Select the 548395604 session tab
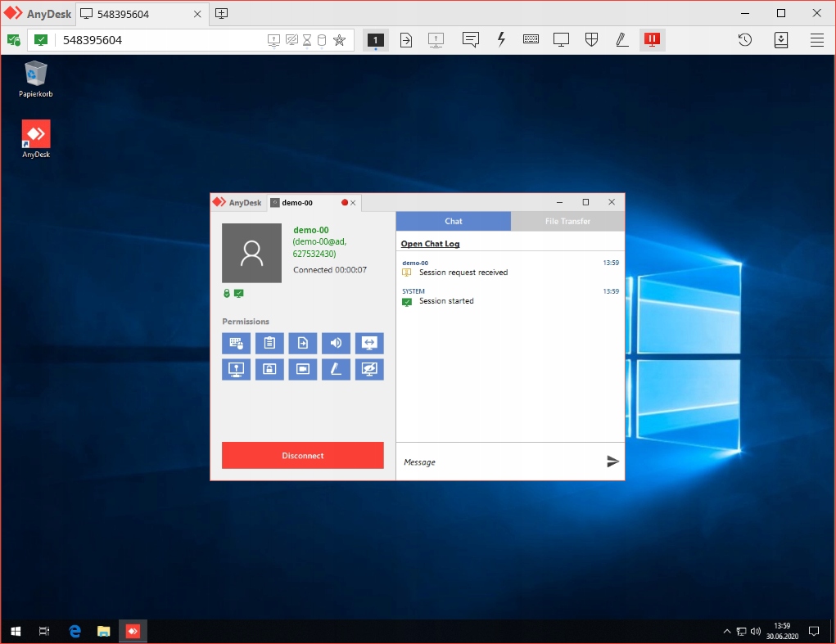 coord(123,14)
